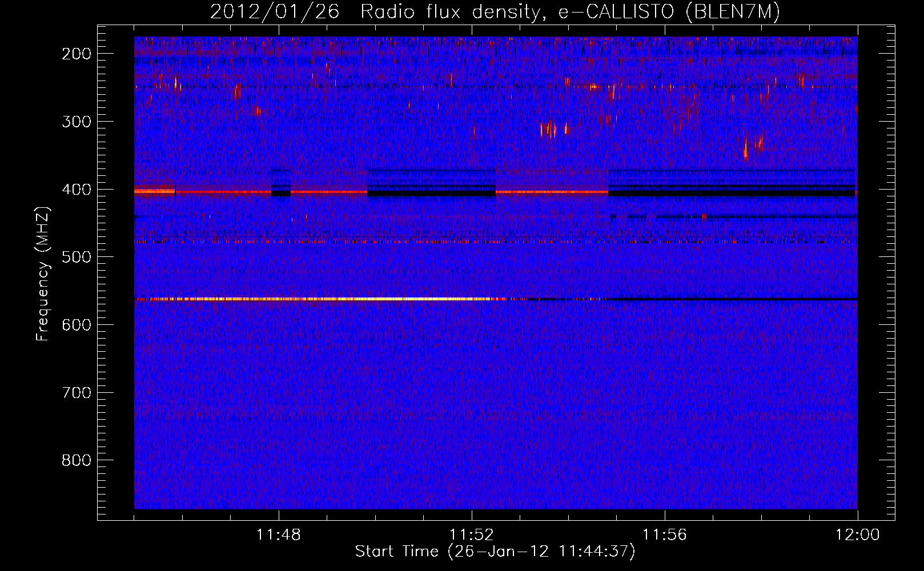The height and width of the screenshot is (571, 924).
Task: Click the 300 frequency tick label
Action: (x=77, y=122)
